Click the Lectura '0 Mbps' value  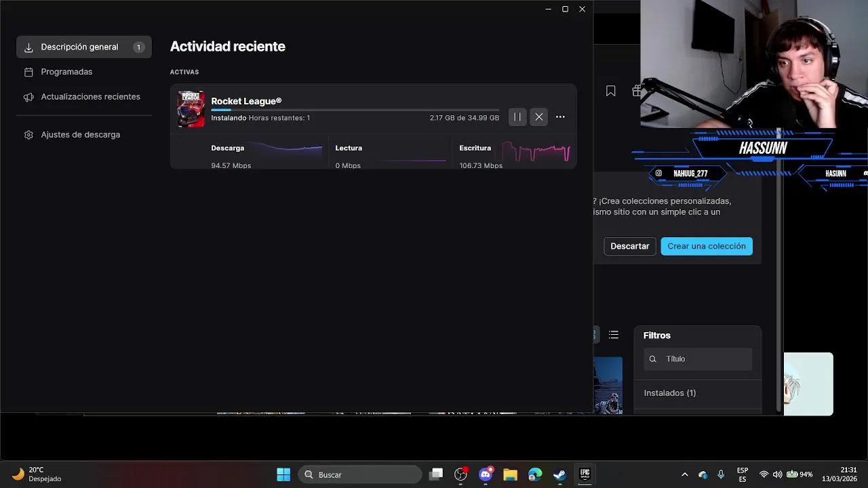click(x=348, y=165)
